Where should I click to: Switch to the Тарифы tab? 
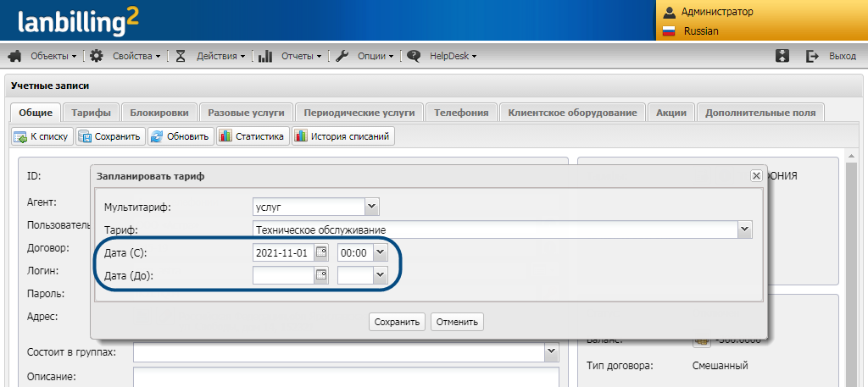[x=91, y=113]
